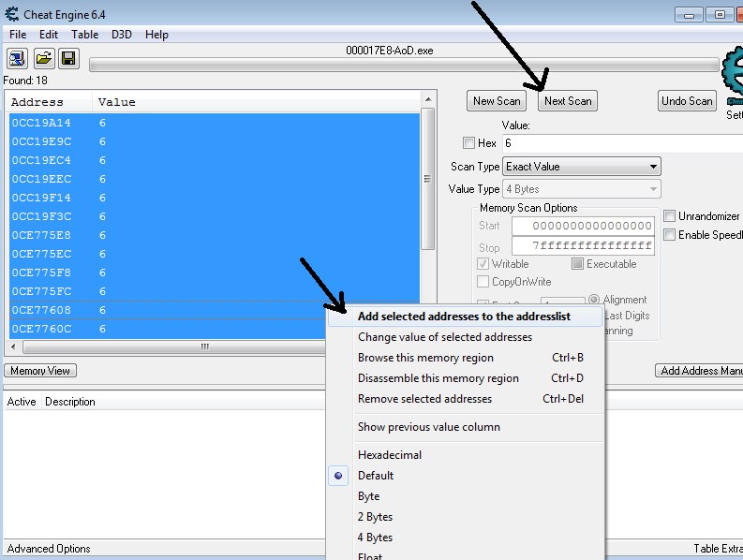Click the Value input field
The image size is (743, 560).
coord(623,143)
